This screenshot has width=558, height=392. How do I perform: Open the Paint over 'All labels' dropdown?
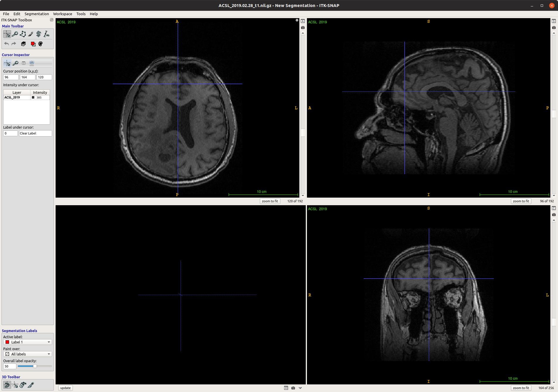27,354
